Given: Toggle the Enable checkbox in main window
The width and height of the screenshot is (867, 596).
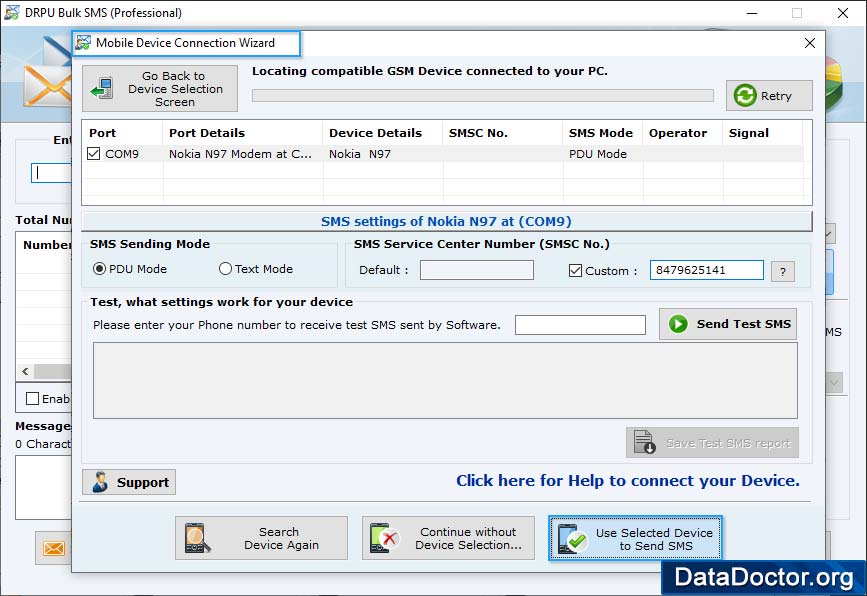Looking at the screenshot, I should coord(33,399).
